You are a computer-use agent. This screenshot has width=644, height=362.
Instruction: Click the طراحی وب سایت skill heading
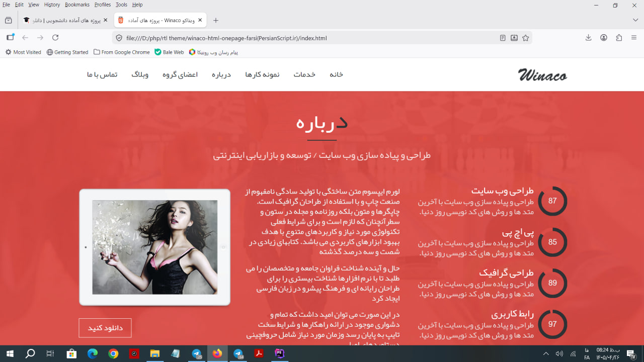pos(502,191)
